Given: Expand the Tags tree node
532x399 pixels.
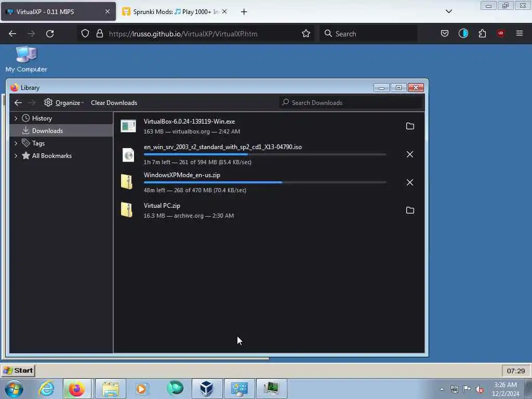Looking at the screenshot, I should pos(16,143).
